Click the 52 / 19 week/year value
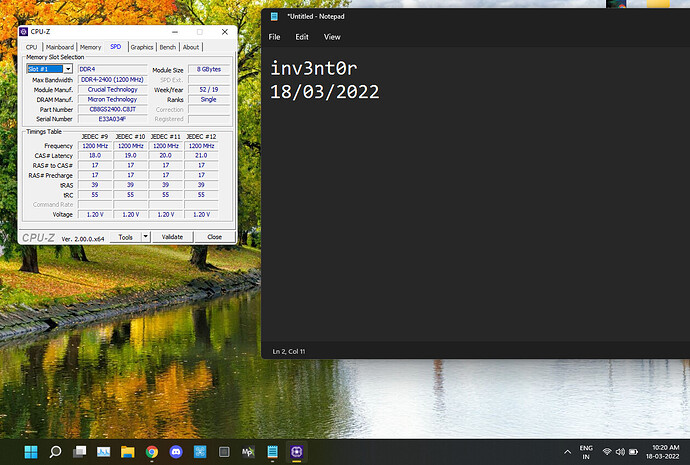Viewport: 690px width, 465px height. [209, 89]
